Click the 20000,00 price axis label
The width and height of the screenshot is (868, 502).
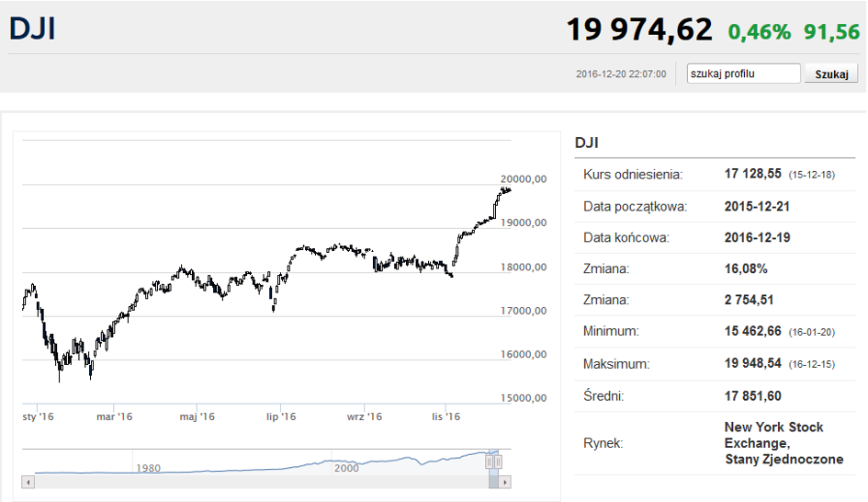click(524, 179)
